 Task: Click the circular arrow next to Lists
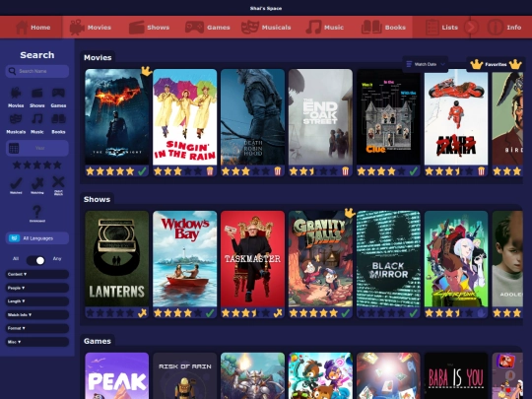pyautogui.click(x=471, y=28)
